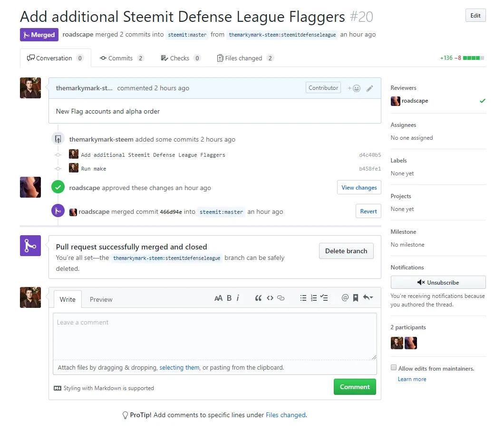This screenshot has width=504, height=430.
Task: Click steemit:master in merge event line
Action: 221,212
